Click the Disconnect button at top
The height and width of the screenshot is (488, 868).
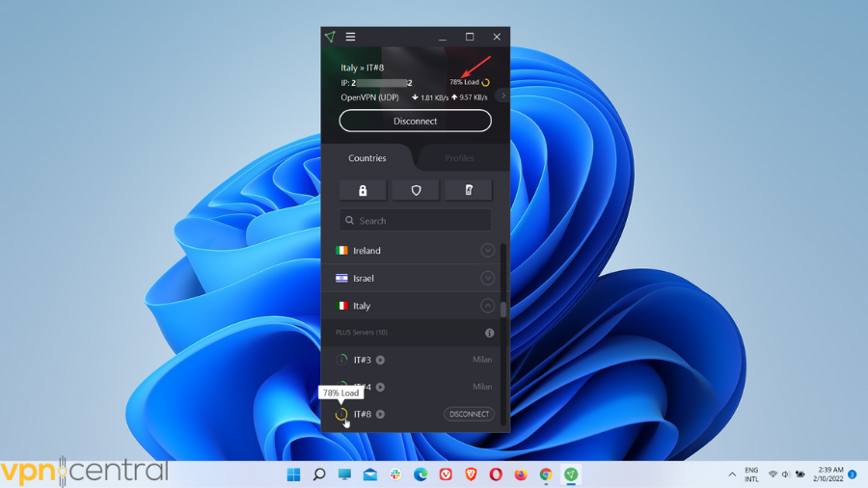[x=415, y=121]
